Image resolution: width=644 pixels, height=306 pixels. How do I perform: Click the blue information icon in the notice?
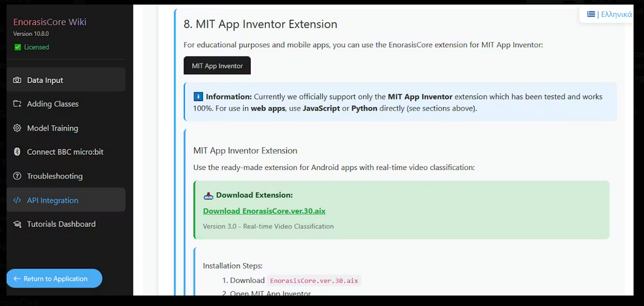(198, 97)
